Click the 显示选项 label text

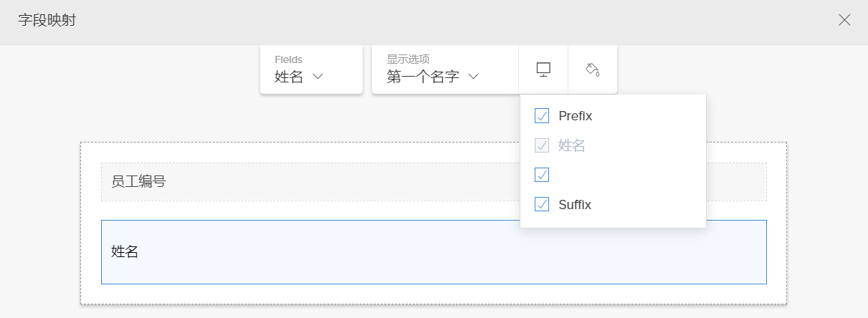[408, 59]
